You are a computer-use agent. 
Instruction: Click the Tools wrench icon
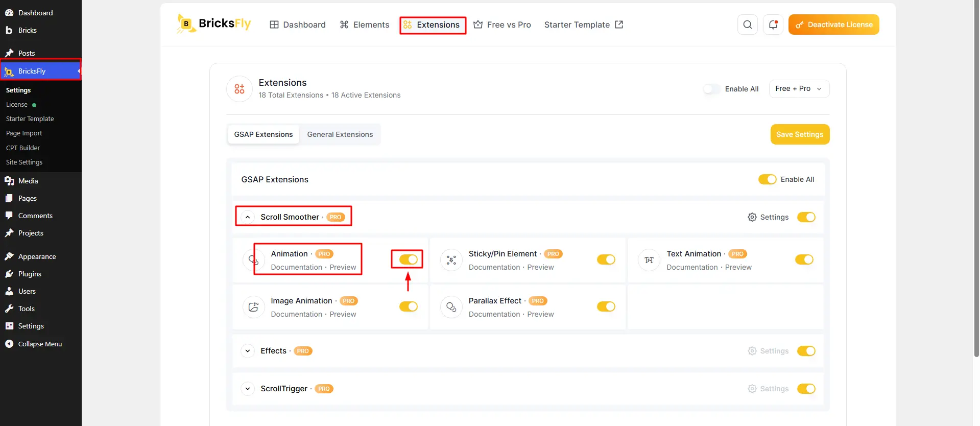9,309
